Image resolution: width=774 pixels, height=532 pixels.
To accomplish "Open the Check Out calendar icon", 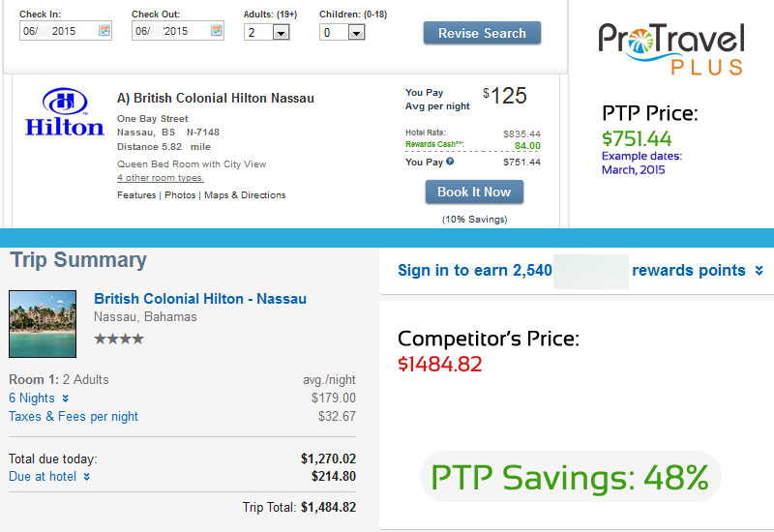I will click(216, 31).
